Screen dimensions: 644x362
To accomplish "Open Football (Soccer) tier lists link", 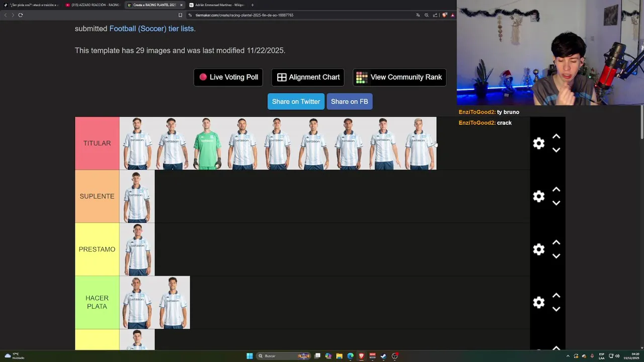I will [151, 29].
